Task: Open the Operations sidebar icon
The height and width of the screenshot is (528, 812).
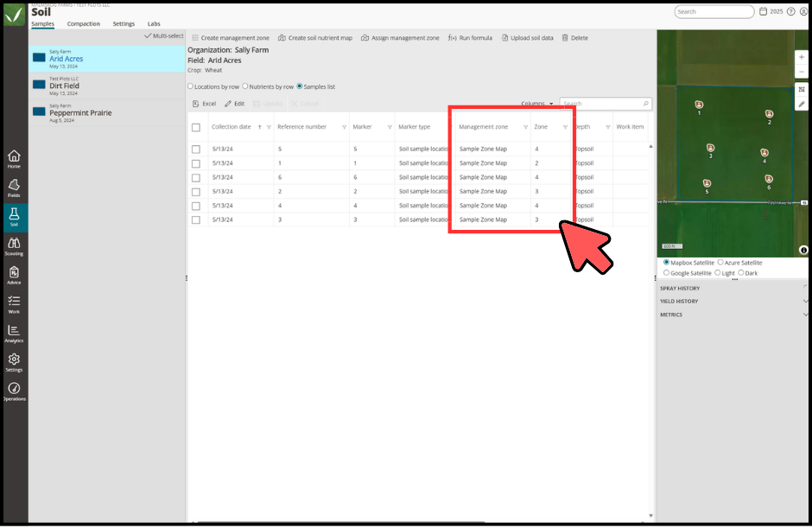Action: point(14,391)
